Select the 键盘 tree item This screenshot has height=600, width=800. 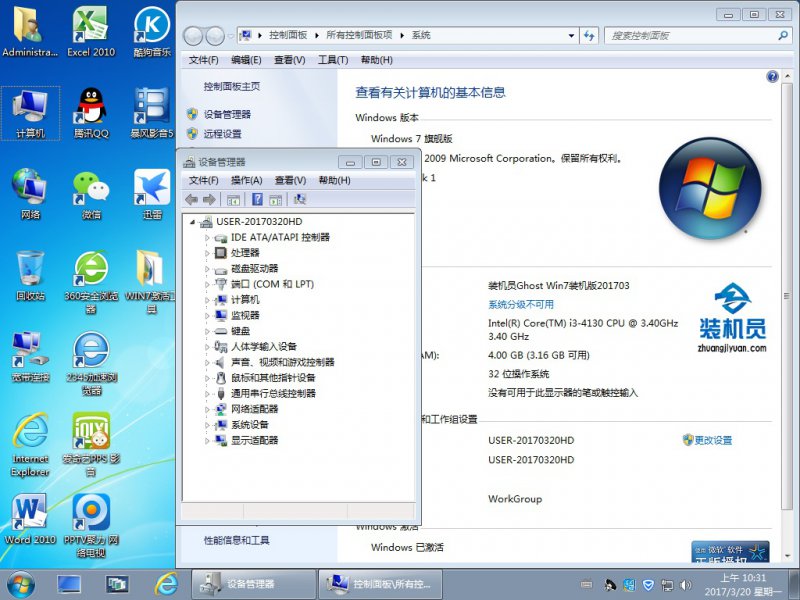240,331
